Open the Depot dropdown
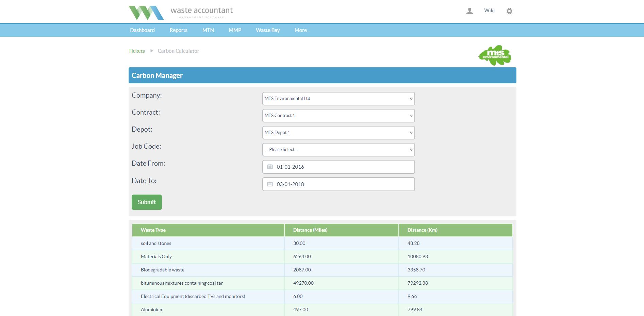Screen dimensions: 644x316 point(338,133)
